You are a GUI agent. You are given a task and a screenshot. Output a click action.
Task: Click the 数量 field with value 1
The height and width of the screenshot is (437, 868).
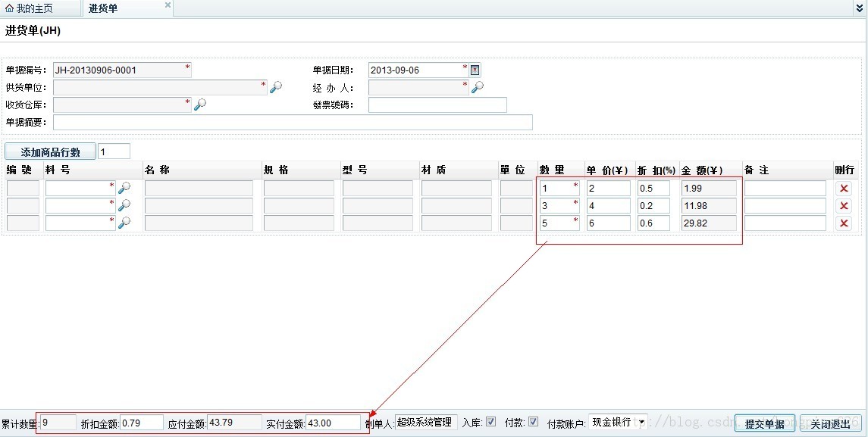pyautogui.click(x=559, y=189)
